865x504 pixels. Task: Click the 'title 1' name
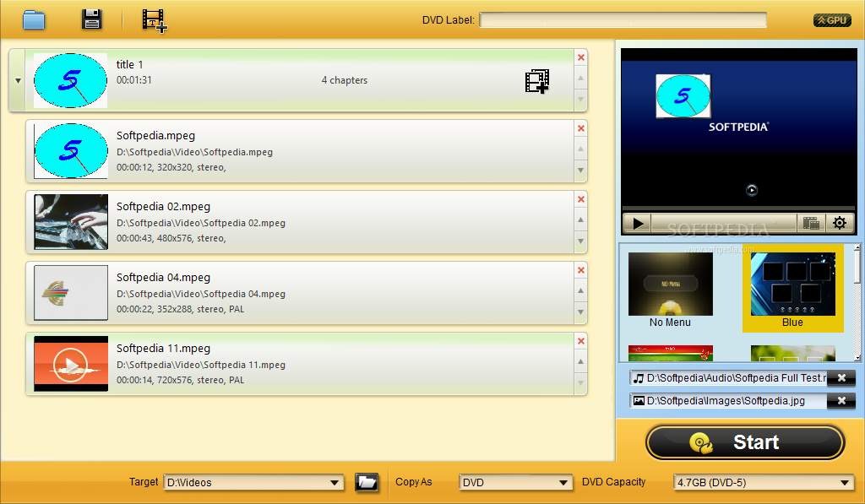(129, 64)
